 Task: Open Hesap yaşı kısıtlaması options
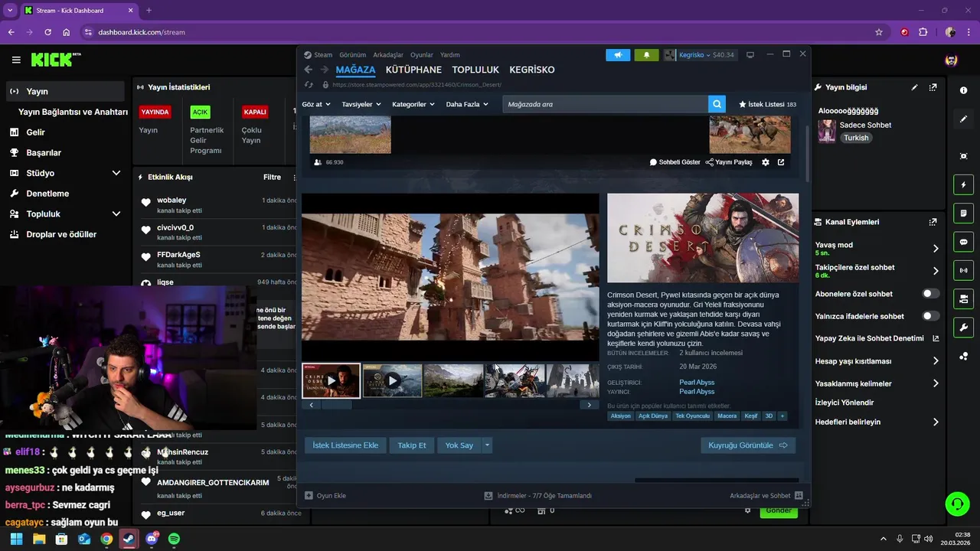click(936, 361)
